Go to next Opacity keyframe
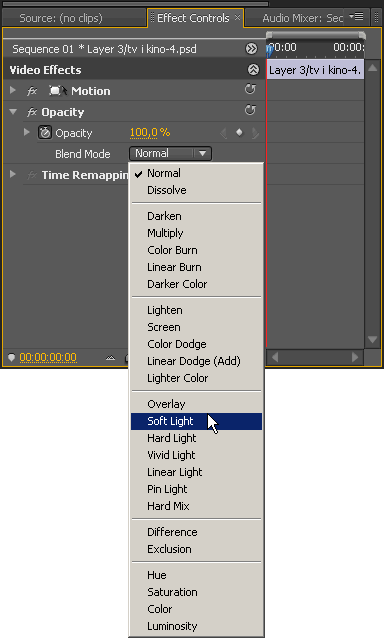This screenshot has height=638, width=384. (x=255, y=133)
